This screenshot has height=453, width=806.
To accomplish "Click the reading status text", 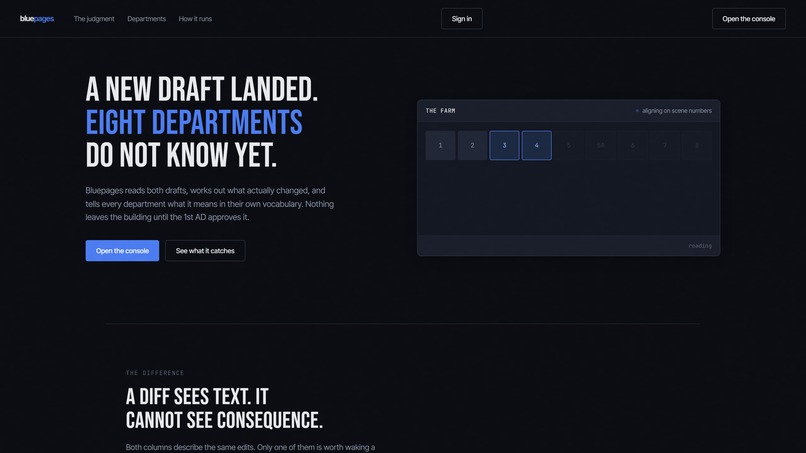I will click(700, 246).
